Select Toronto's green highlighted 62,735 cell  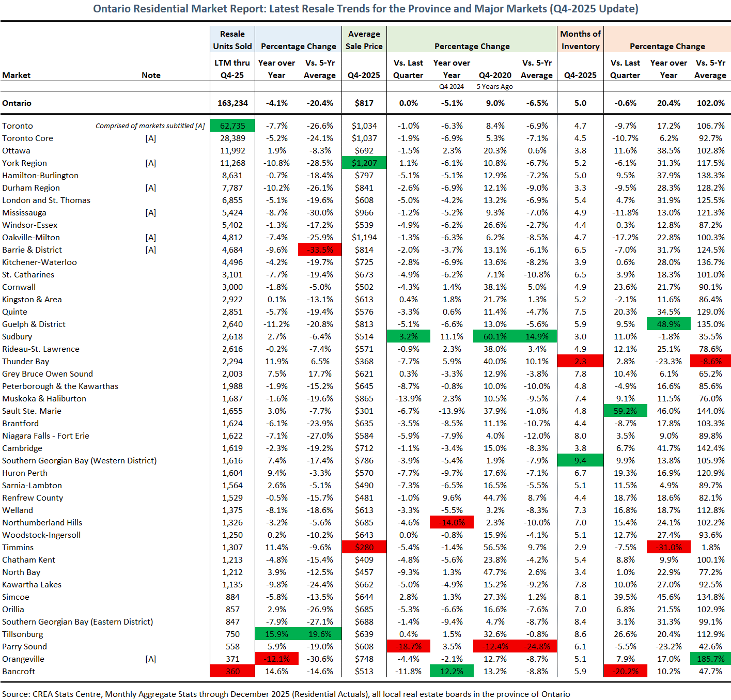pos(232,126)
